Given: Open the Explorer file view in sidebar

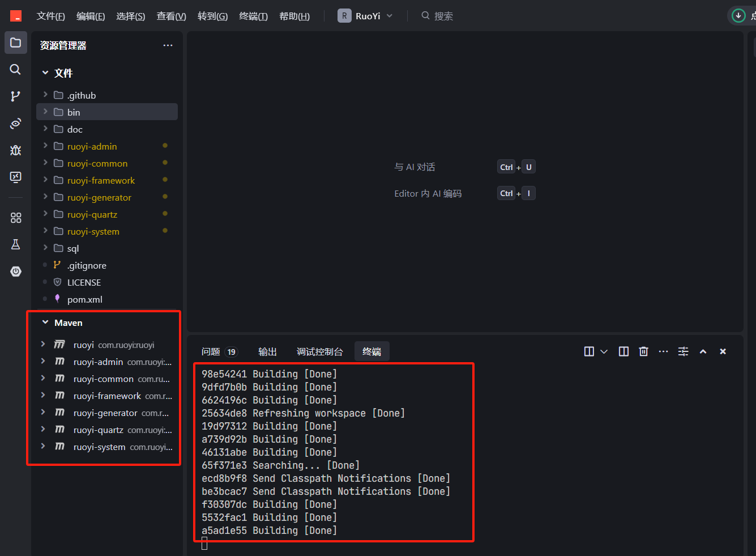Looking at the screenshot, I should click(x=15, y=43).
